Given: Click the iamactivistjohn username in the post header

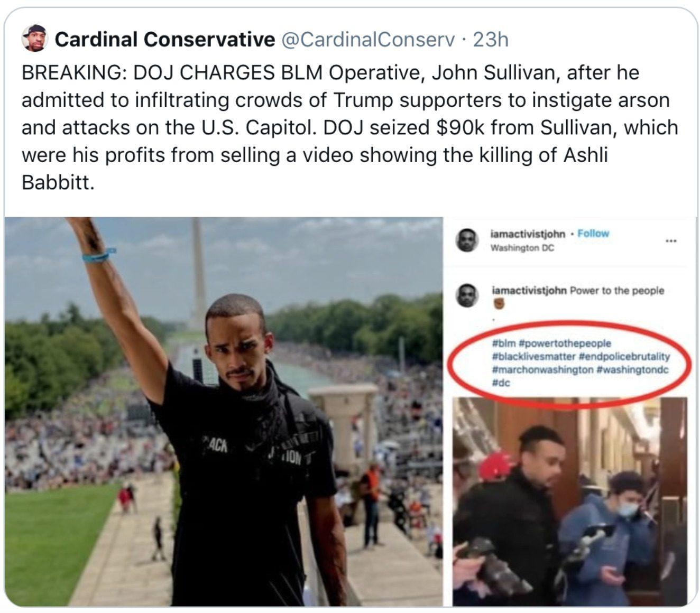Looking at the screenshot, I should tap(528, 234).
